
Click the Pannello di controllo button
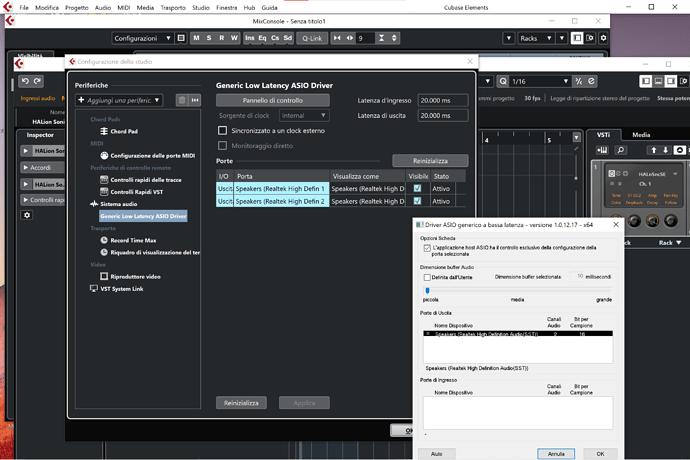pos(272,100)
